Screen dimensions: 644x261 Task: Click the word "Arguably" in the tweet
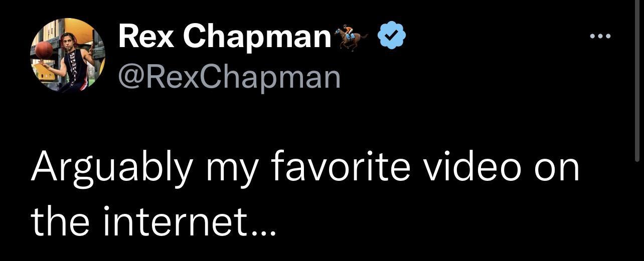click(x=111, y=167)
